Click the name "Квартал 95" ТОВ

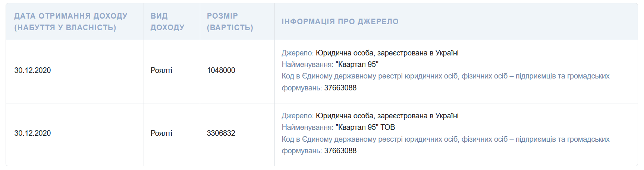tap(365, 127)
